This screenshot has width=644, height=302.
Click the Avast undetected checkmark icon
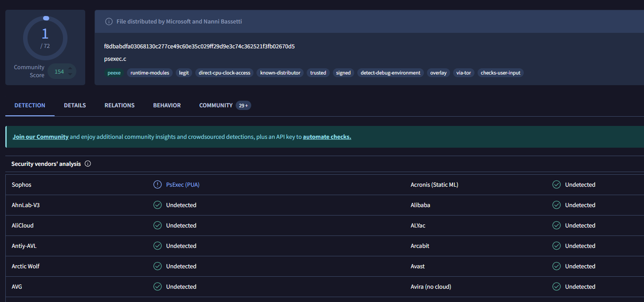pos(556,266)
